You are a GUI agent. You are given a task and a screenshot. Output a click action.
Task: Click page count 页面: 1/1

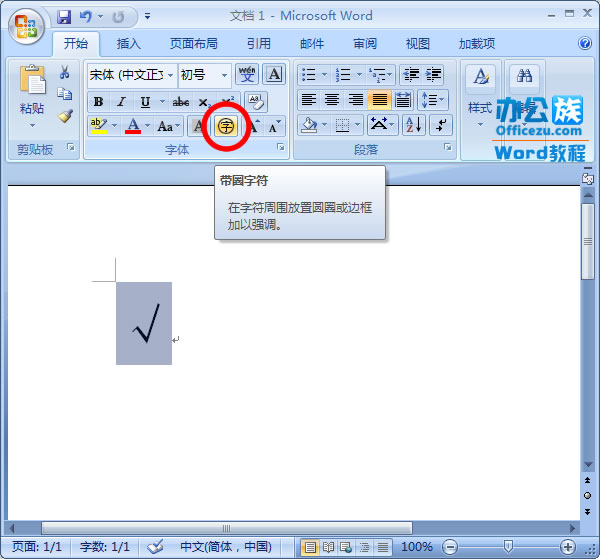(37, 547)
